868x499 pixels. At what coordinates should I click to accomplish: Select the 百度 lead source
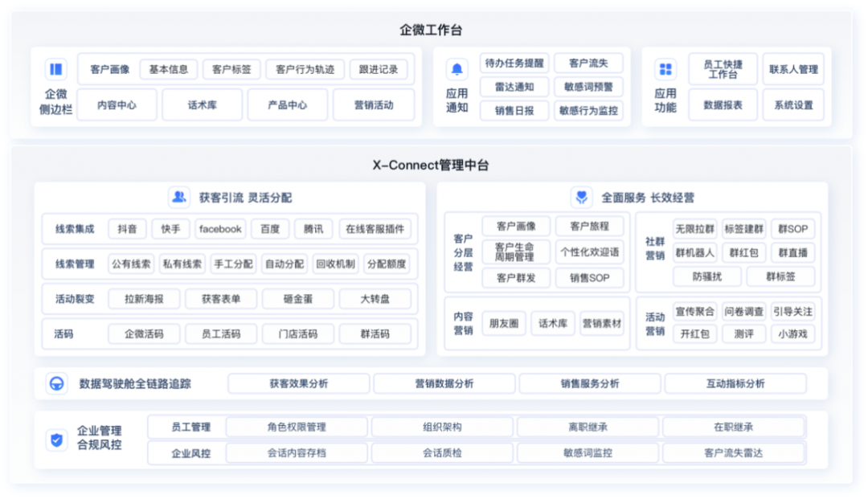pyautogui.click(x=270, y=228)
